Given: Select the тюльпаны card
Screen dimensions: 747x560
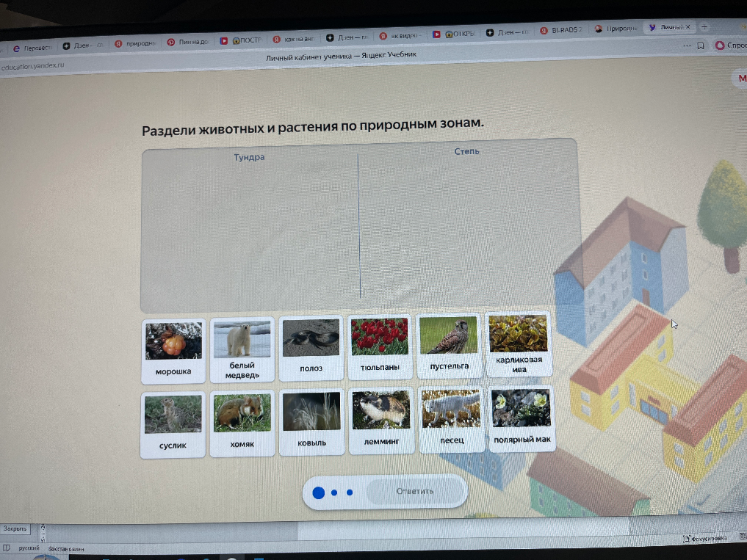Looking at the screenshot, I should point(380,346).
